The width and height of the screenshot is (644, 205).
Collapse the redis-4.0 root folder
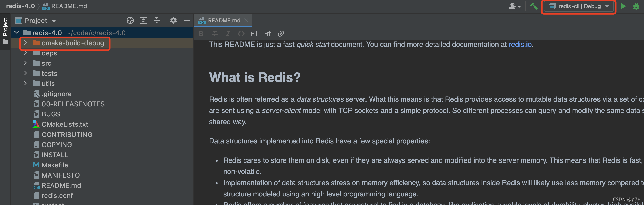click(x=17, y=33)
